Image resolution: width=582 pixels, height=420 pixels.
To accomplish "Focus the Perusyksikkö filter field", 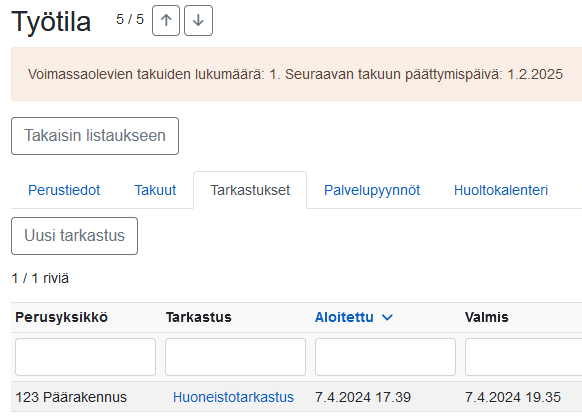I will [85, 357].
